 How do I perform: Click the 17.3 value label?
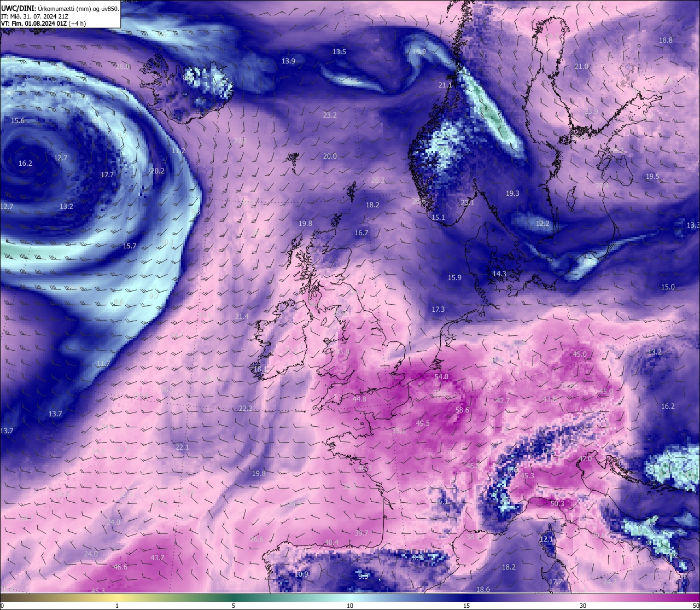[x=438, y=310]
